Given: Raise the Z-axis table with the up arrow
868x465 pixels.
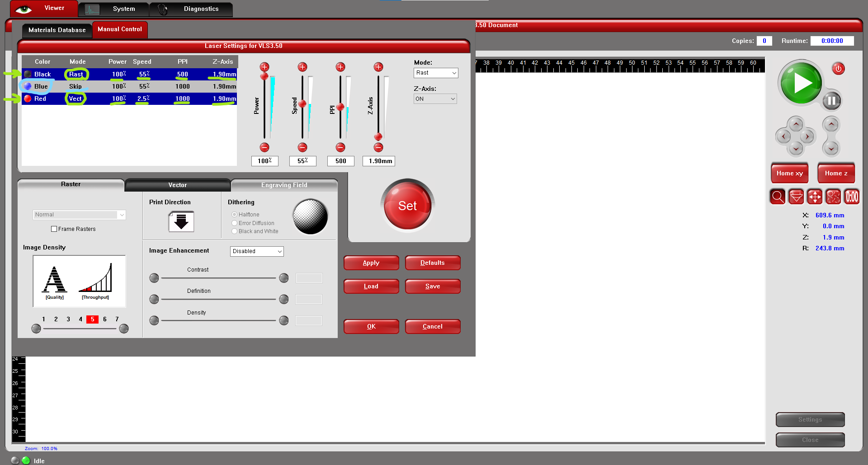Looking at the screenshot, I should pyautogui.click(x=831, y=124).
